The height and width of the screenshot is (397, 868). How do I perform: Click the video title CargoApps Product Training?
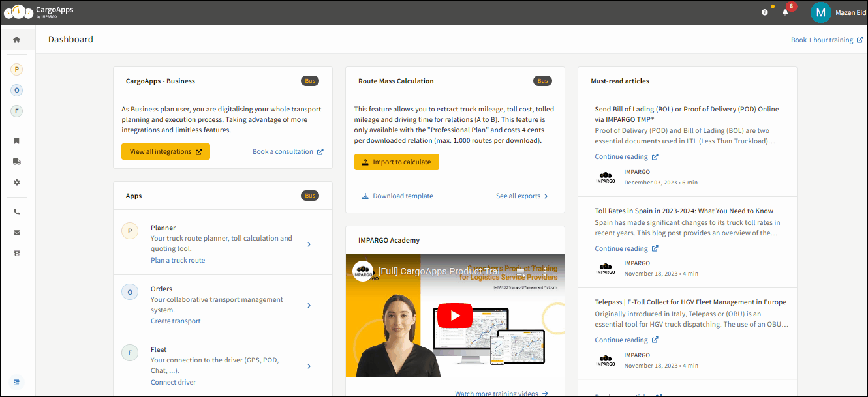pyautogui.click(x=441, y=271)
